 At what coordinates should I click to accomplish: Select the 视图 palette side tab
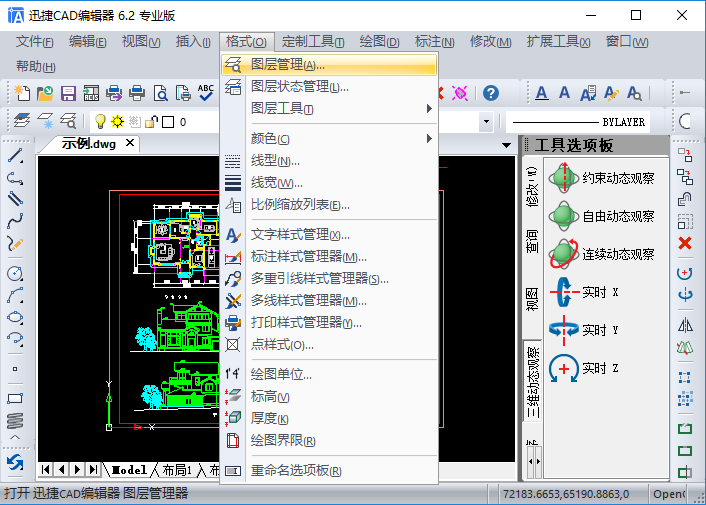(532, 299)
